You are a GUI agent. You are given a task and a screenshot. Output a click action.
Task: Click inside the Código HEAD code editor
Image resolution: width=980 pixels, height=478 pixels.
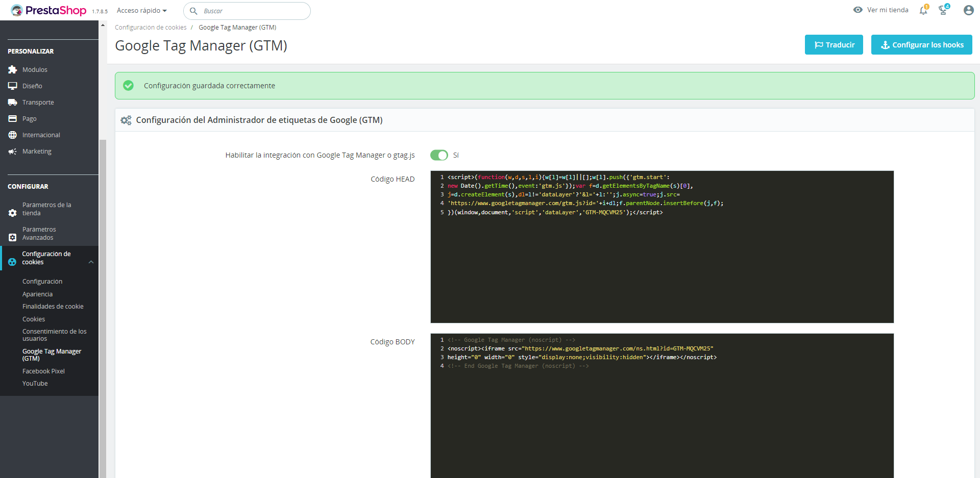pyautogui.click(x=661, y=265)
